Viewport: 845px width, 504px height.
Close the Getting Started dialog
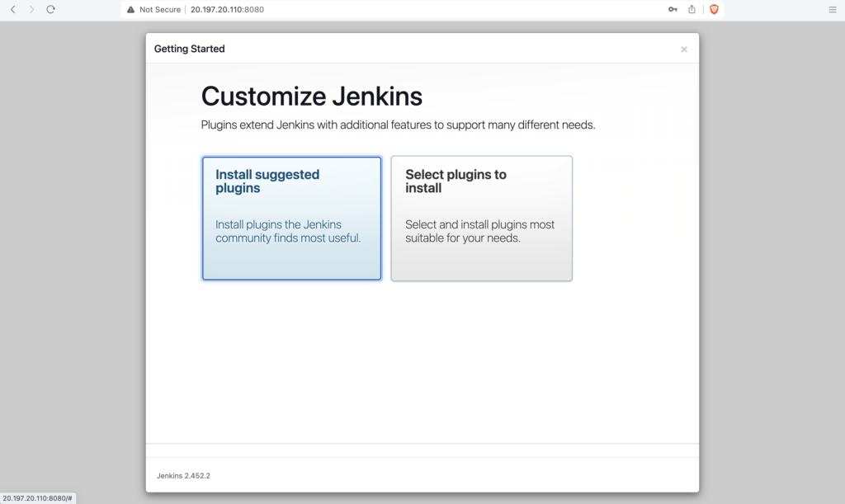tap(684, 49)
